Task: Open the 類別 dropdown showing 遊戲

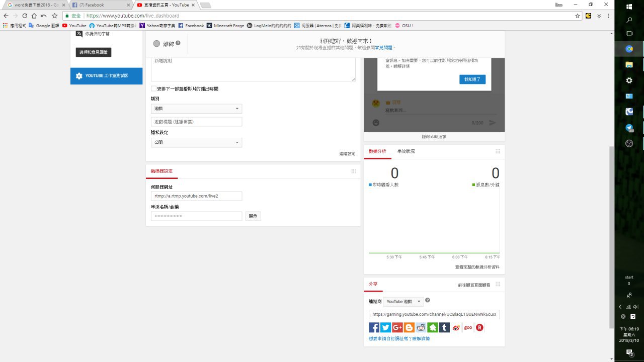Action: click(196, 109)
